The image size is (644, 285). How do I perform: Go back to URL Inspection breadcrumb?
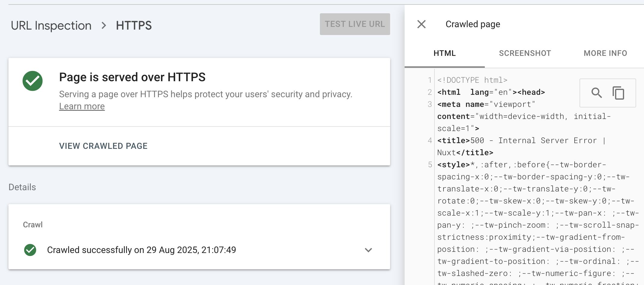pyautogui.click(x=51, y=26)
